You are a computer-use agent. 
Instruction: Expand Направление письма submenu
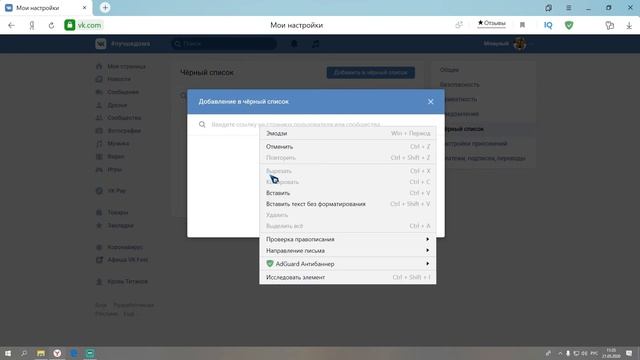(x=348, y=251)
